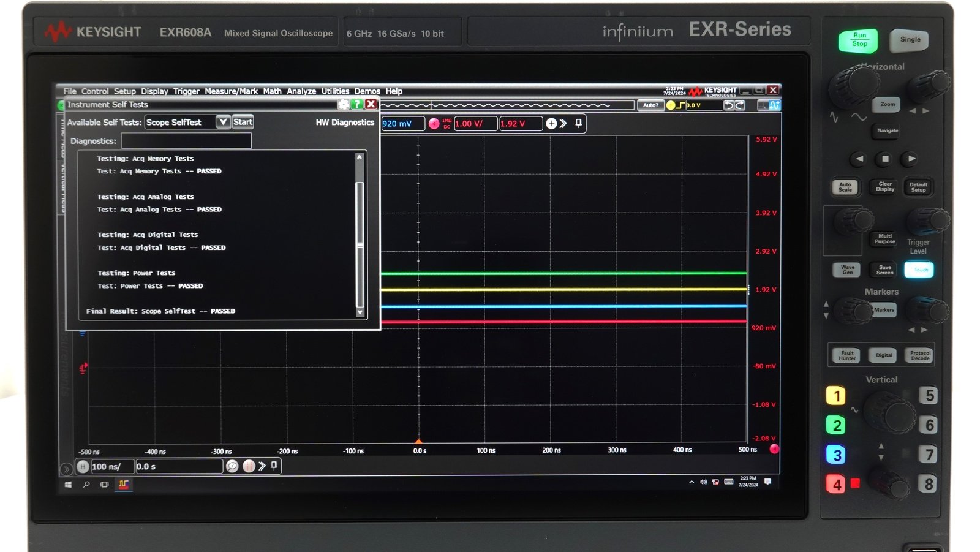Image resolution: width=980 pixels, height=552 pixels.
Task: Click the channel 4 ground marker
Action: 83,368
